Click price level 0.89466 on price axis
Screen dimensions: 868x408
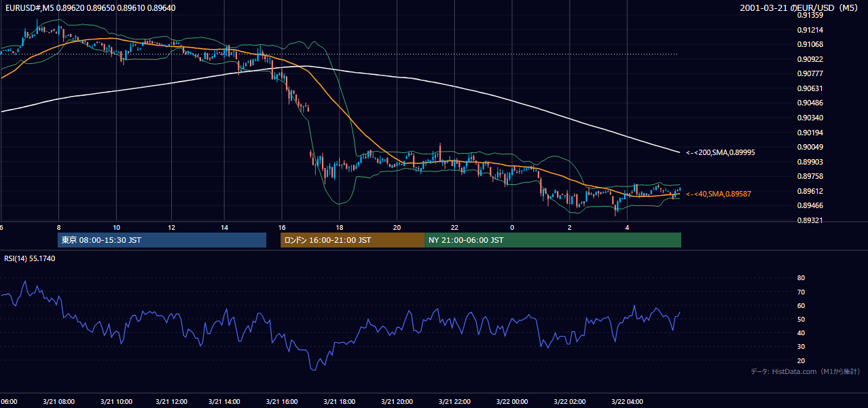(x=810, y=205)
